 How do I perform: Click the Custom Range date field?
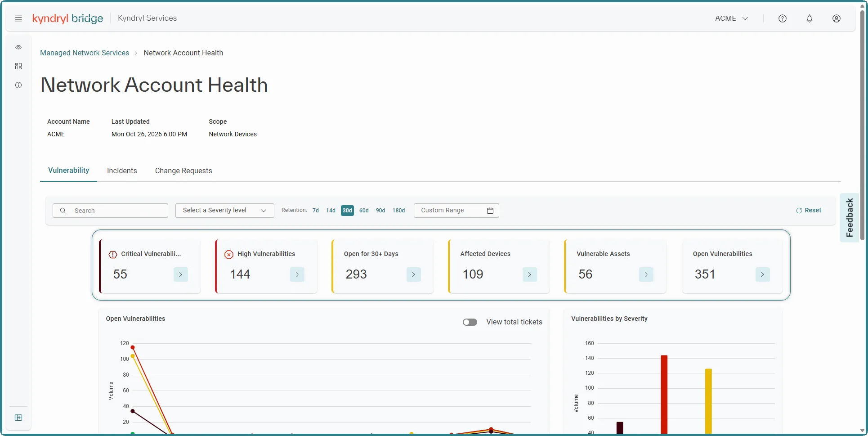click(456, 211)
